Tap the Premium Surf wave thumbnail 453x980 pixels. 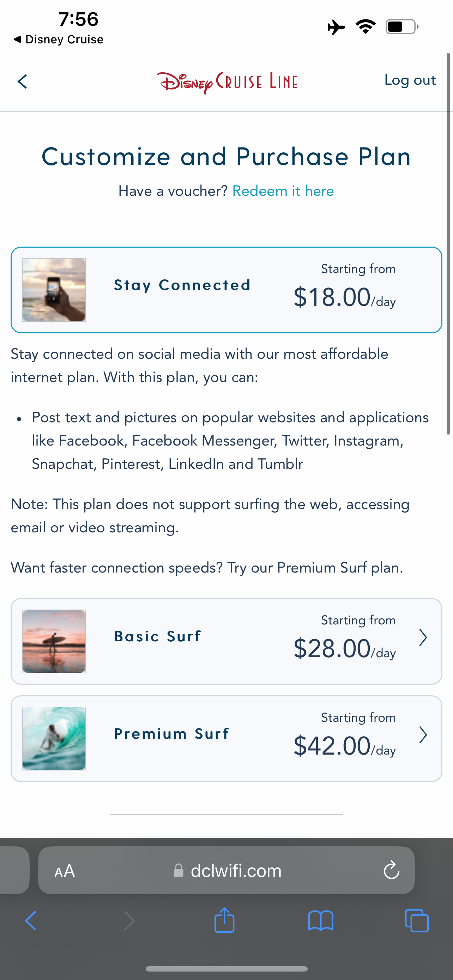(54, 739)
